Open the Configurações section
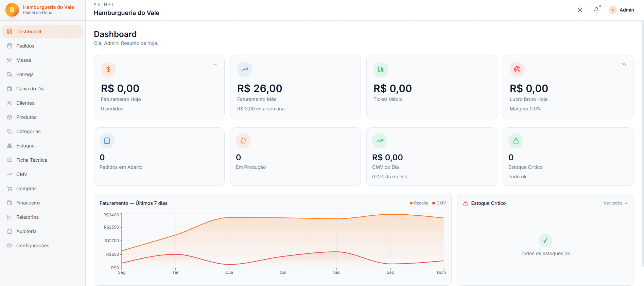 (42, 246)
